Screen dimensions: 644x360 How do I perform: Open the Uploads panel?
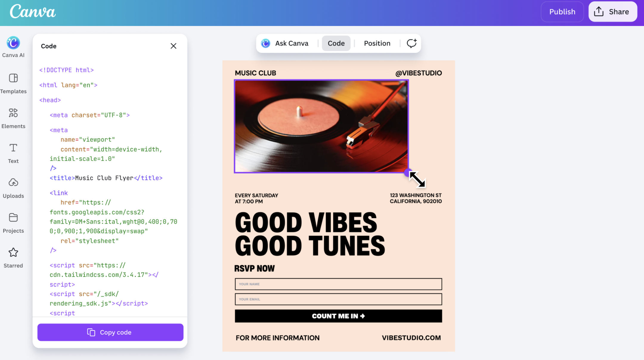pos(13,183)
